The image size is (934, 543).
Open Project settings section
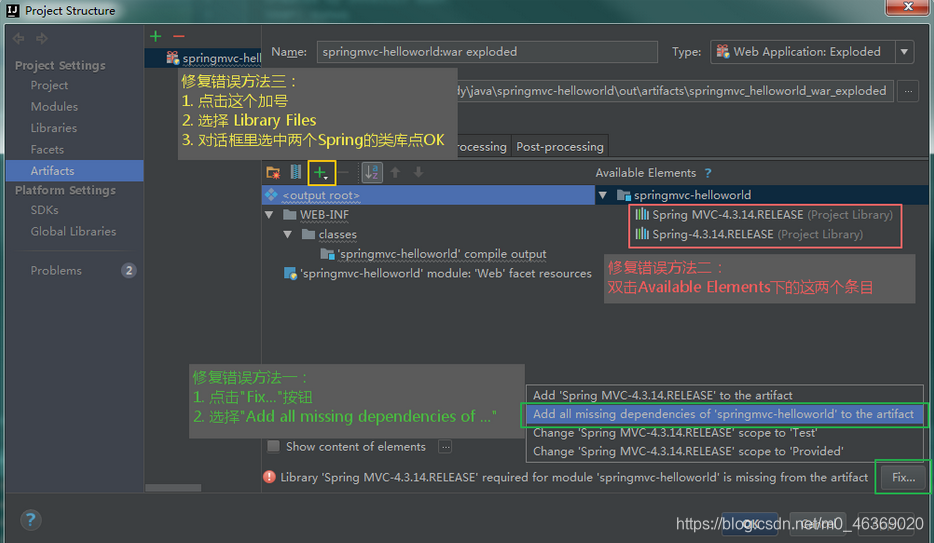(49, 85)
